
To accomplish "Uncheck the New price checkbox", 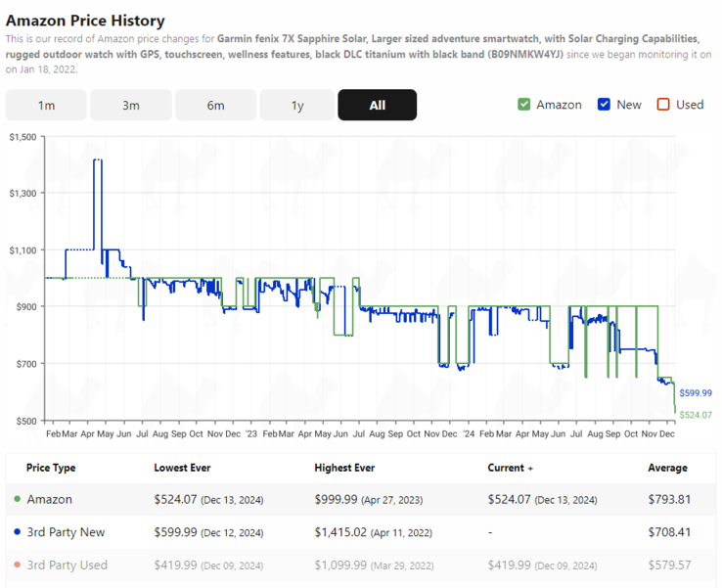I will pyautogui.click(x=604, y=105).
